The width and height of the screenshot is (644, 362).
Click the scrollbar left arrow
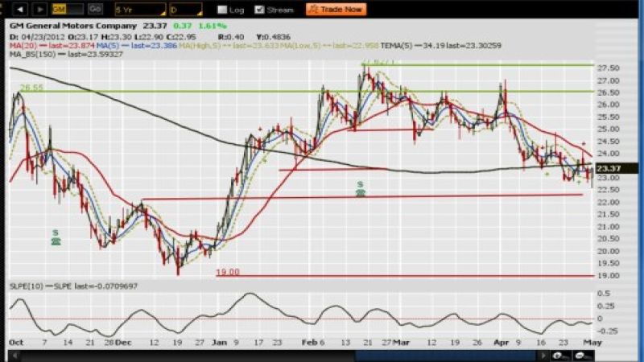click(15, 356)
